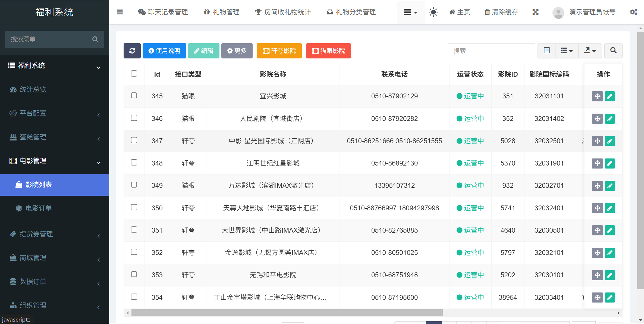This screenshot has width=644, height=324.
Task: Focus the table 搜索 input field
Action: 491,51
